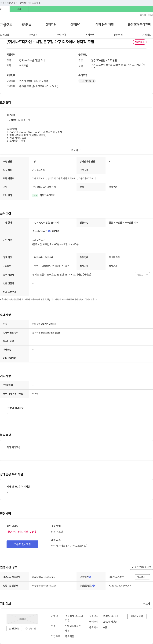Click the 방문,워크넷 application method text
Viewport: 153px width, 644px height.
click(57, 532)
